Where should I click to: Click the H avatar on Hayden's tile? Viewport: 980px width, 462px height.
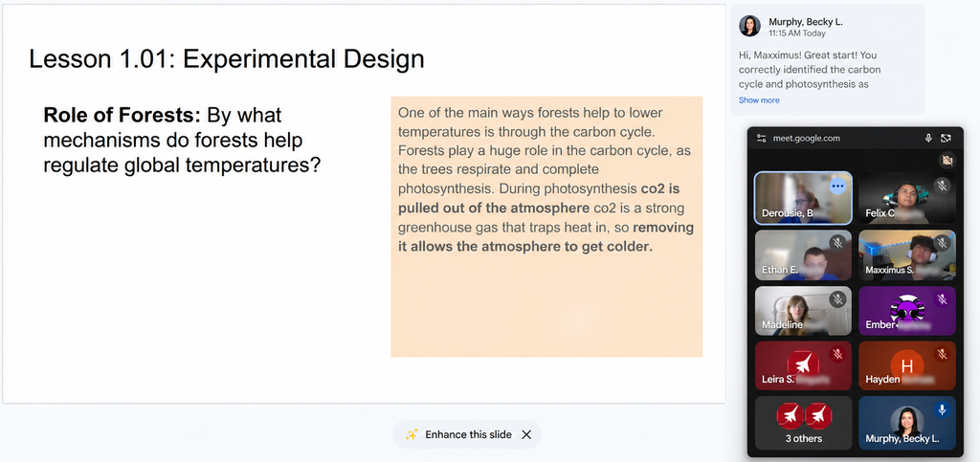click(907, 365)
